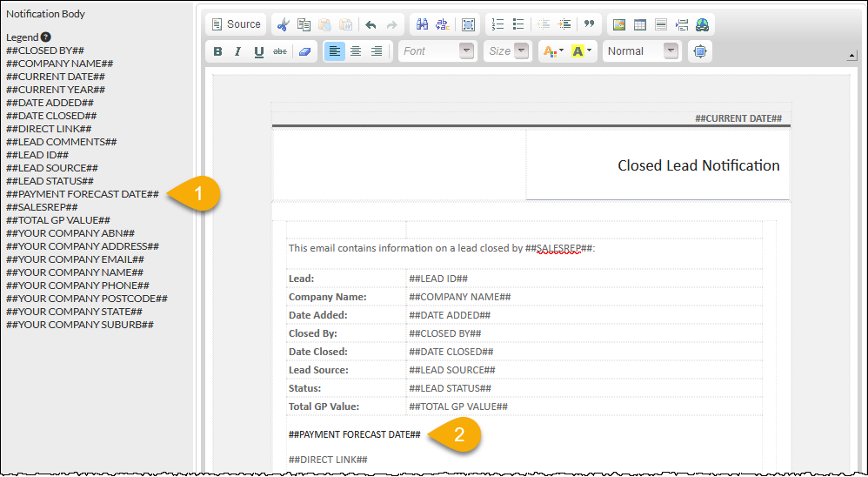Click the Undo arrow icon
868x477 pixels.
(x=371, y=24)
